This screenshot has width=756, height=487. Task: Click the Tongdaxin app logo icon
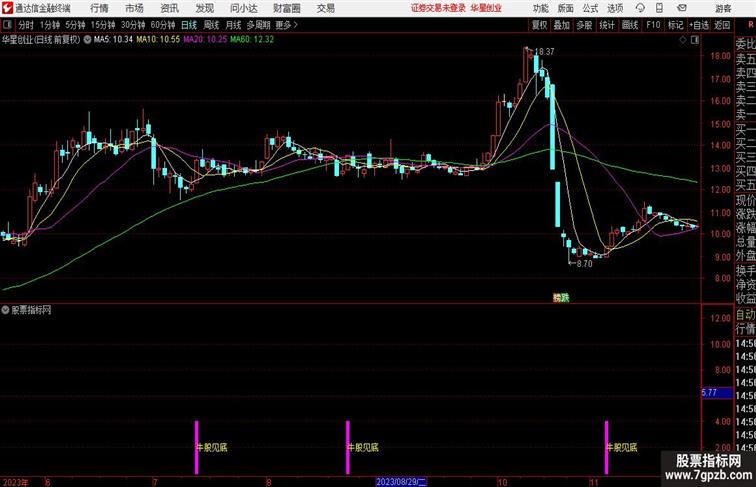(8, 8)
